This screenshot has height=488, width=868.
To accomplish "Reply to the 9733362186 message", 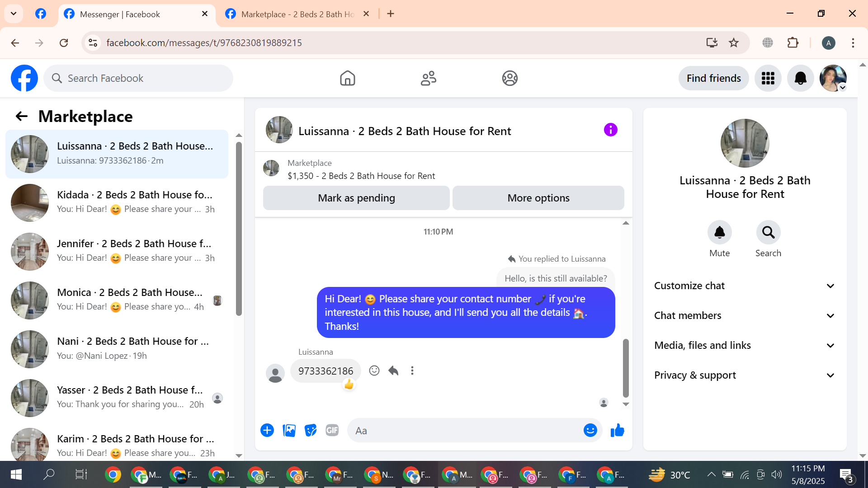I will tap(393, 371).
